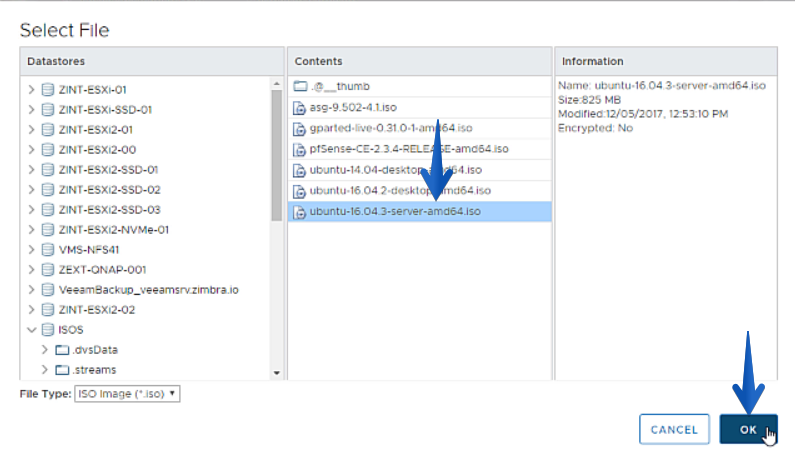Click the ISOS datastore icon
The width and height of the screenshot is (795, 462).
point(48,330)
